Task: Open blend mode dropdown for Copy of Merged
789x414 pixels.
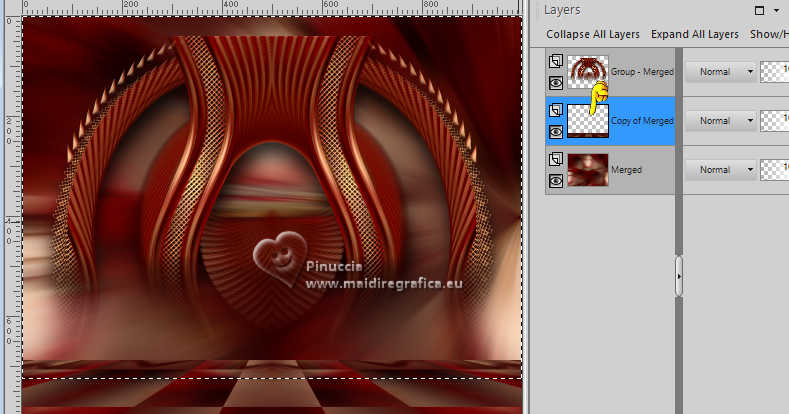Action: pos(721,121)
